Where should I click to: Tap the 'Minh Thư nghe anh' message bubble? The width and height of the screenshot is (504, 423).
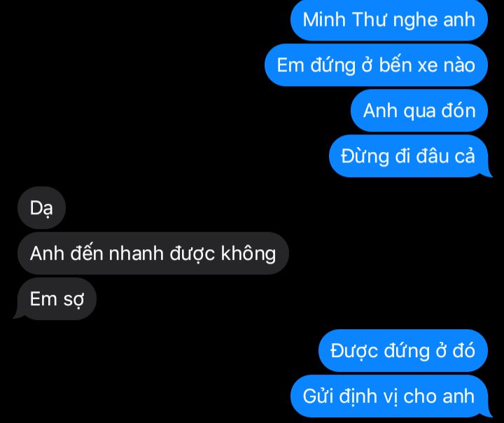click(x=389, y=20)
